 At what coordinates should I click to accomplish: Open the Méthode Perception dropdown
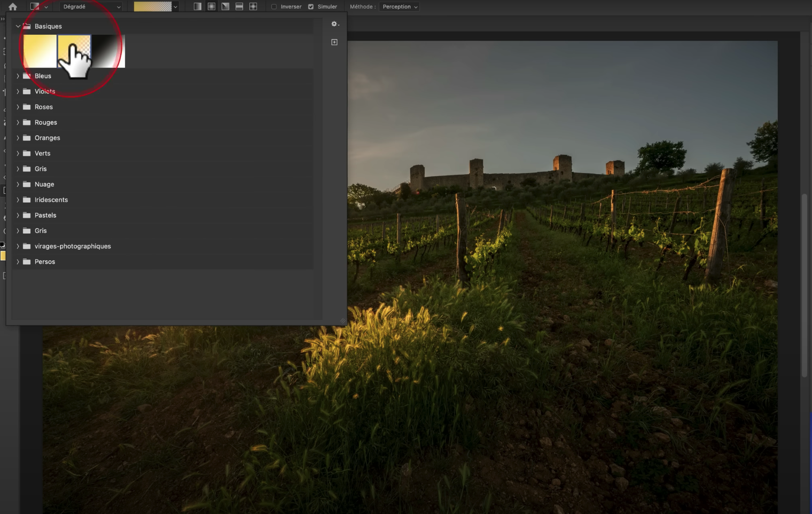[x=400, y=7]
